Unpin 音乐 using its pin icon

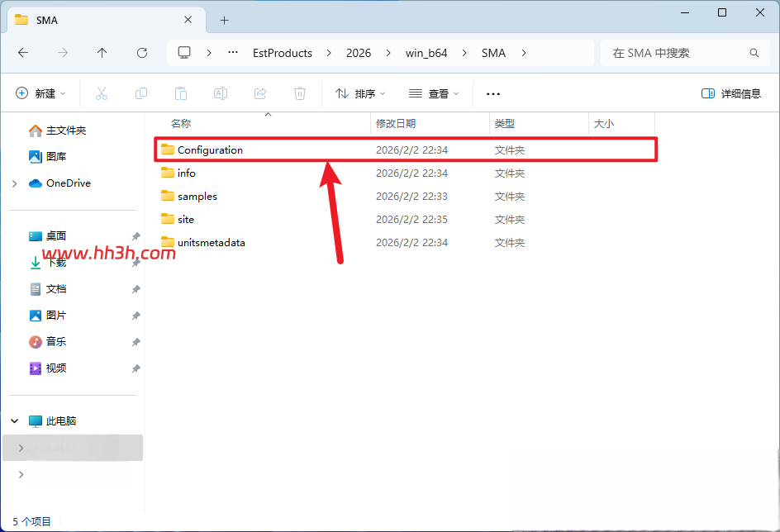[x=136, y=342]
